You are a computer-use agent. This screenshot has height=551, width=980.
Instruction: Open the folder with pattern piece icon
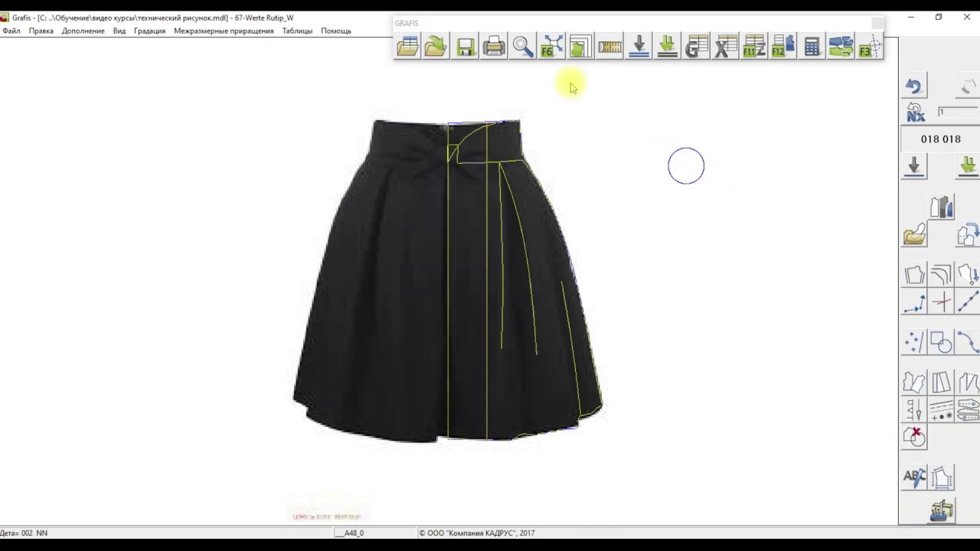tap(914, 234)
